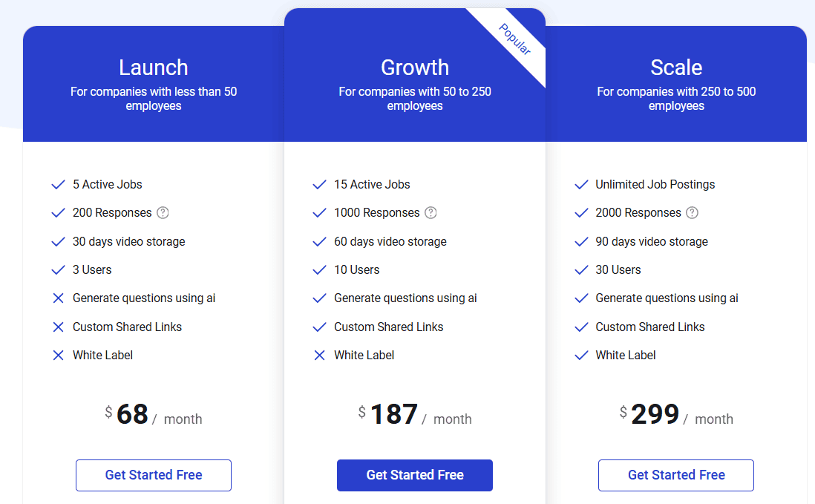
Task: Click Get Started Free under Growth plan
Action: [414, 475]
